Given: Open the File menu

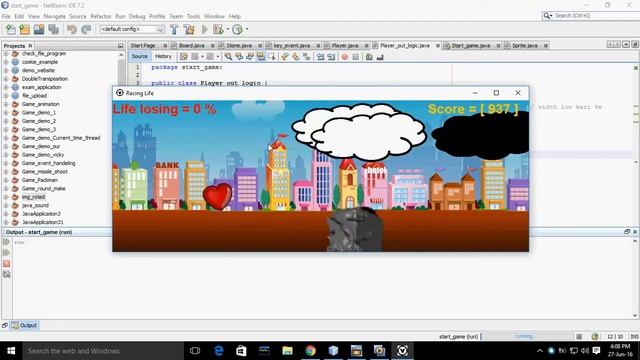Looking at the screenshot, I should coord(6,16).
